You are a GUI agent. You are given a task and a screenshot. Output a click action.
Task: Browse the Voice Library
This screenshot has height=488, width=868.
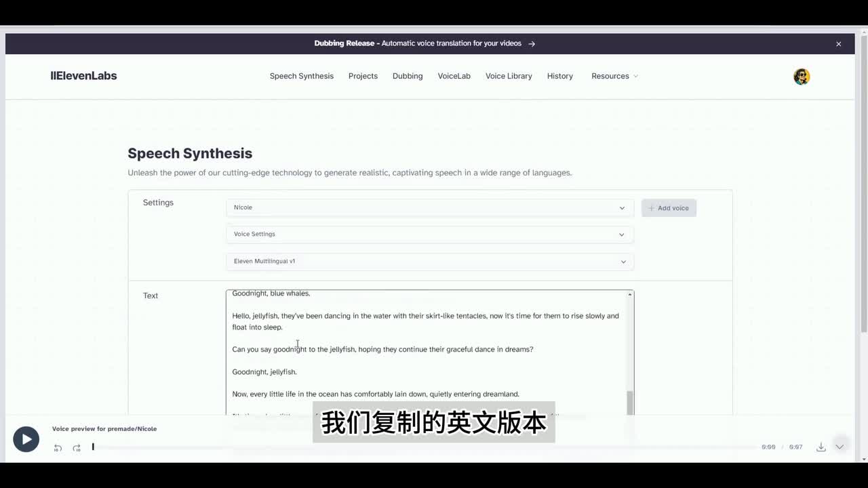(508, 76)
